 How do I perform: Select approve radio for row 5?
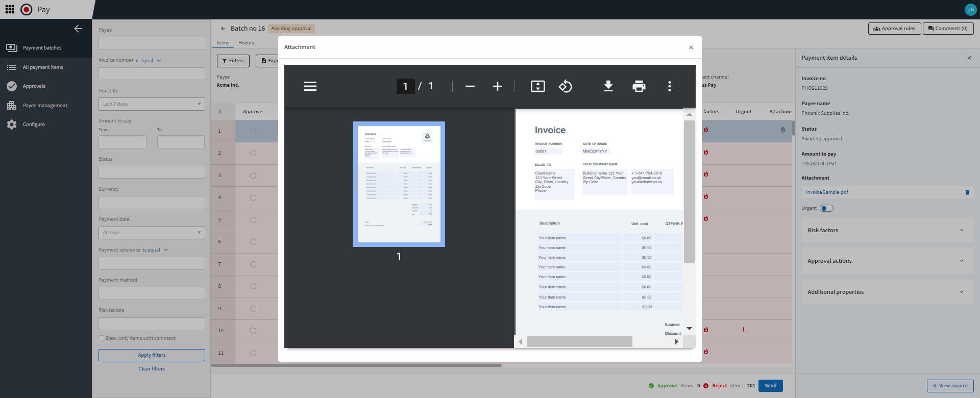[253, 220]
